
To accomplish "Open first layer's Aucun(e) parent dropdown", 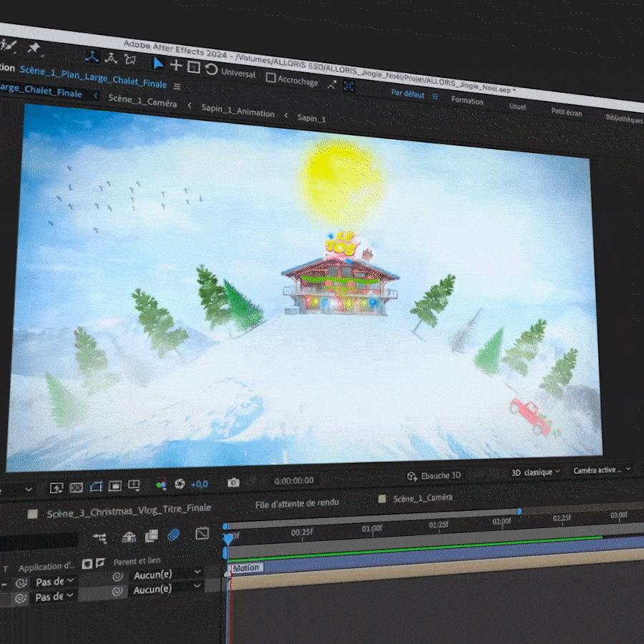I will 167,574.
